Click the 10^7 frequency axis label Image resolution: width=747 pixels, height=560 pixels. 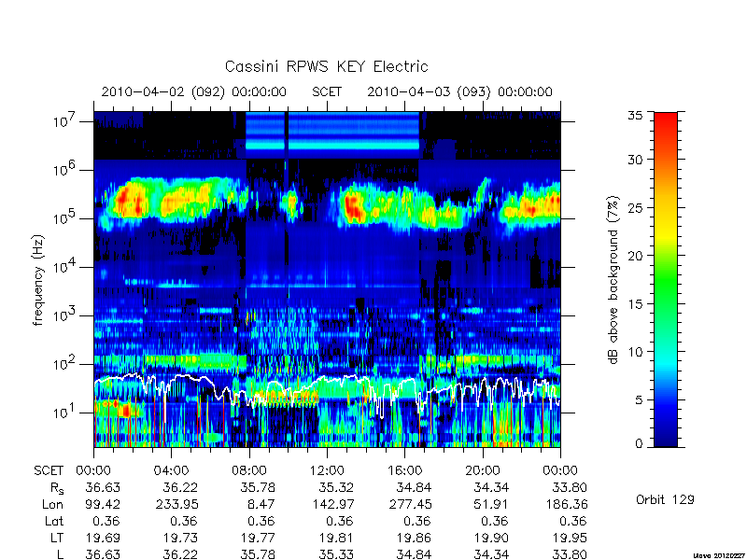[x=64, y=121]
